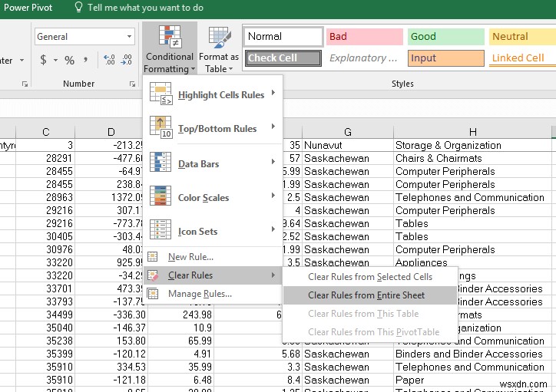
Task: Apply Accounting Number Format dollar icon
Action: click(x=43, y=60)
